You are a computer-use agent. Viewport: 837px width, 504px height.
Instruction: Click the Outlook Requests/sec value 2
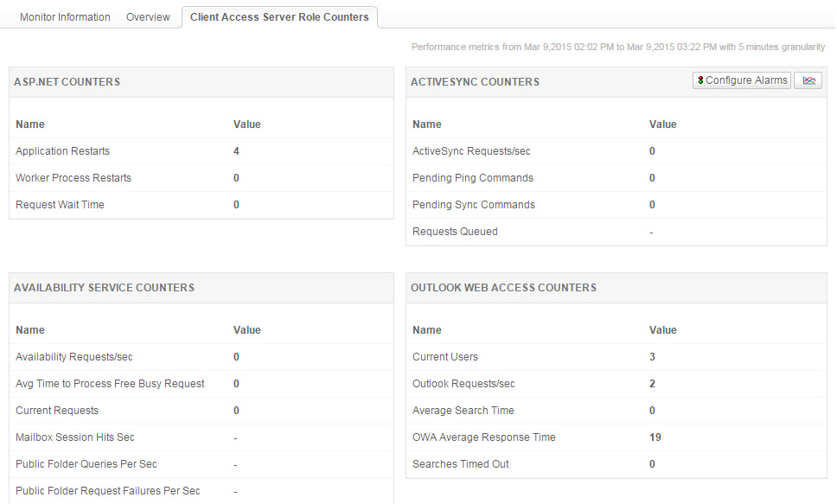click(x=652, y=384)
